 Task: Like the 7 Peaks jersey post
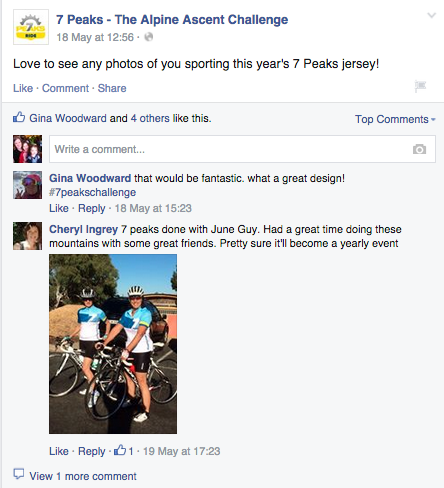click(23, 88)
